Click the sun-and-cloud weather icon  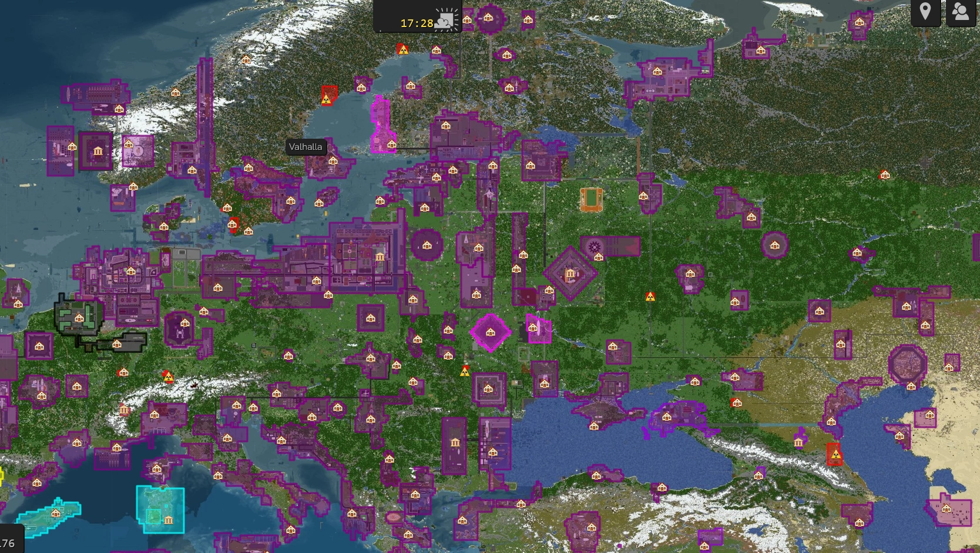point(447,19)
